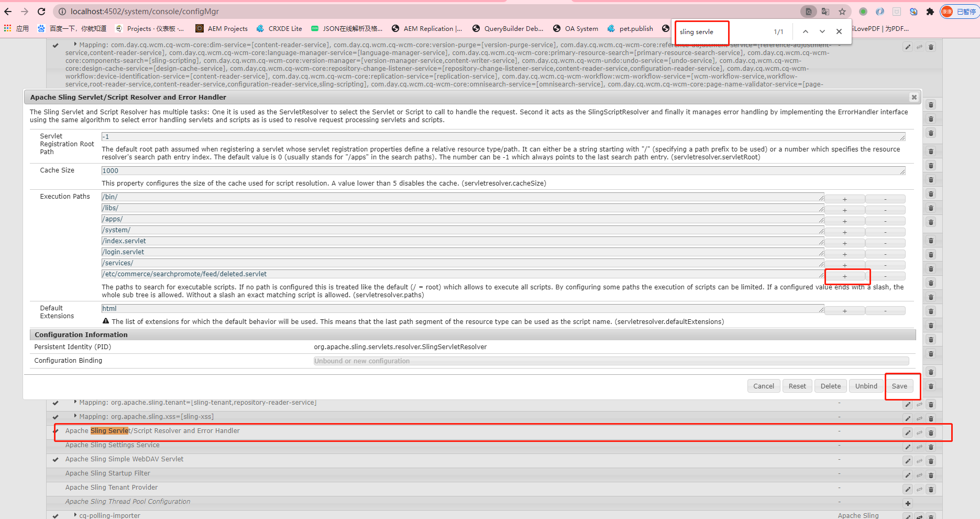Cancel the configuration dialog

tap(764, 386)
